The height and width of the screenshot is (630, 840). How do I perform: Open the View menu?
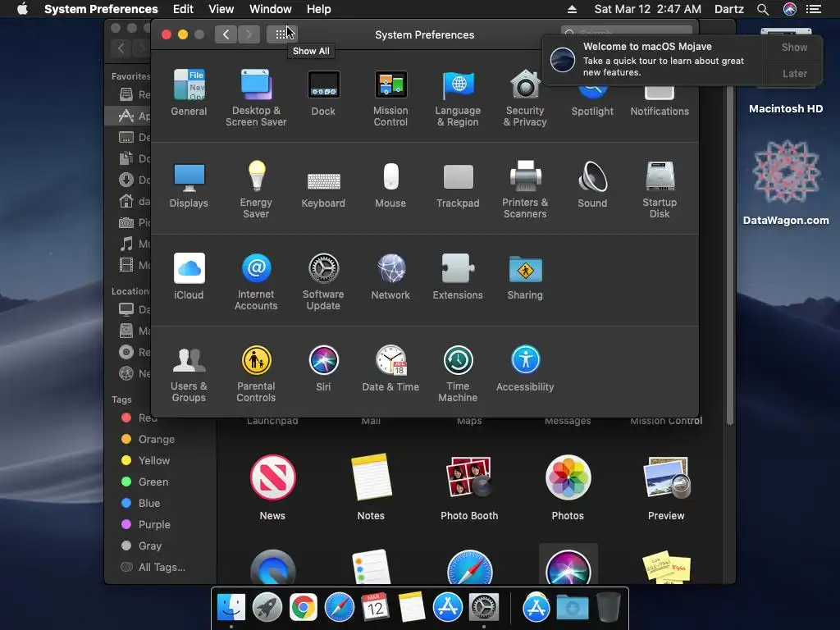221,9
